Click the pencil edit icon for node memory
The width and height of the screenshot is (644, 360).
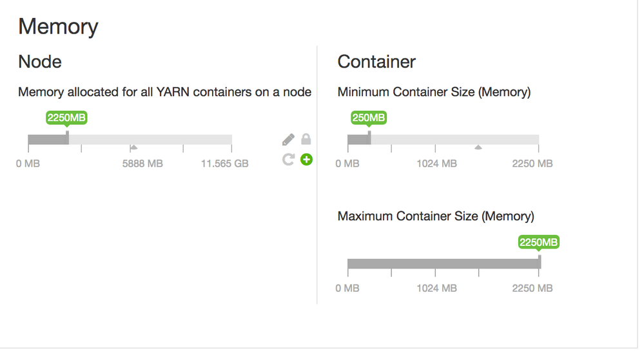tap(288, 139)
